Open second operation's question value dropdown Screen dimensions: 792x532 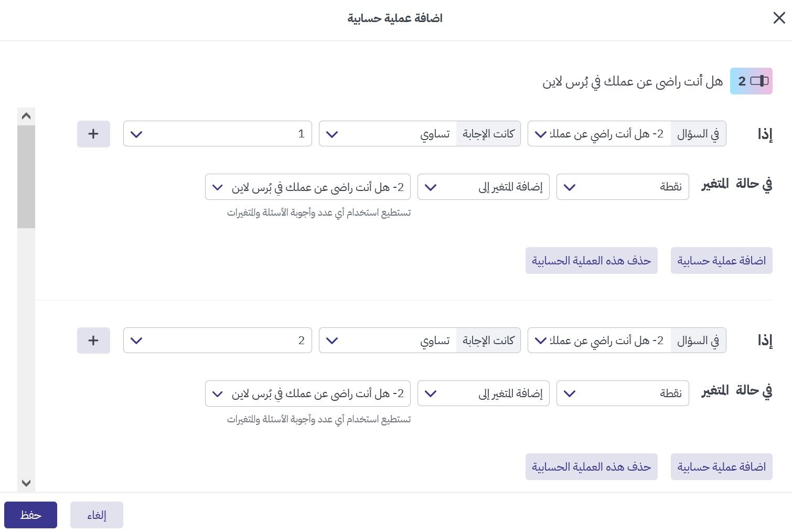coord(308,393)
